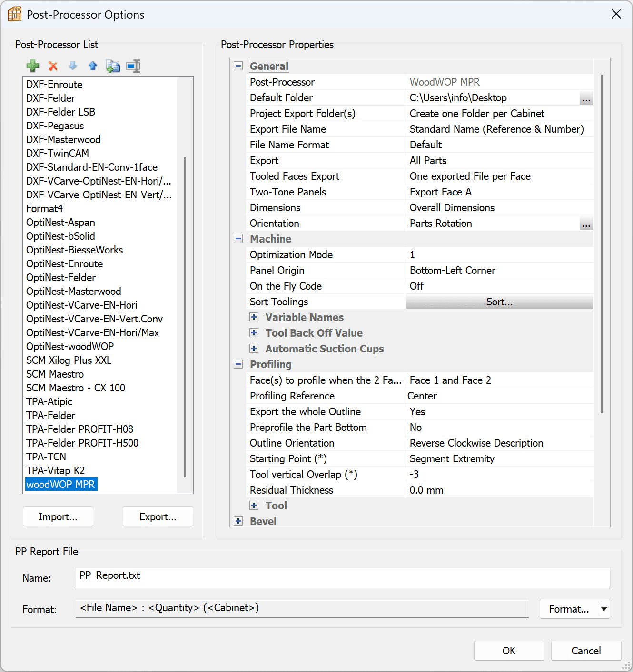Collapse the Machine section
Image resolution: width=633 pixels, height=672 pixels.
click(x=238, y=239)
